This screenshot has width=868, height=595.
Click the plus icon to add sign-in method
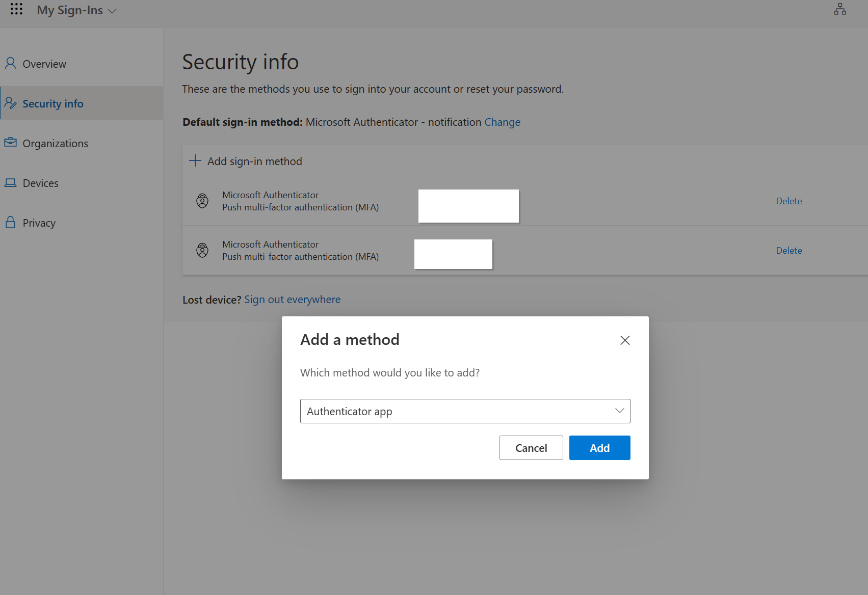click(x=195, y=161)
